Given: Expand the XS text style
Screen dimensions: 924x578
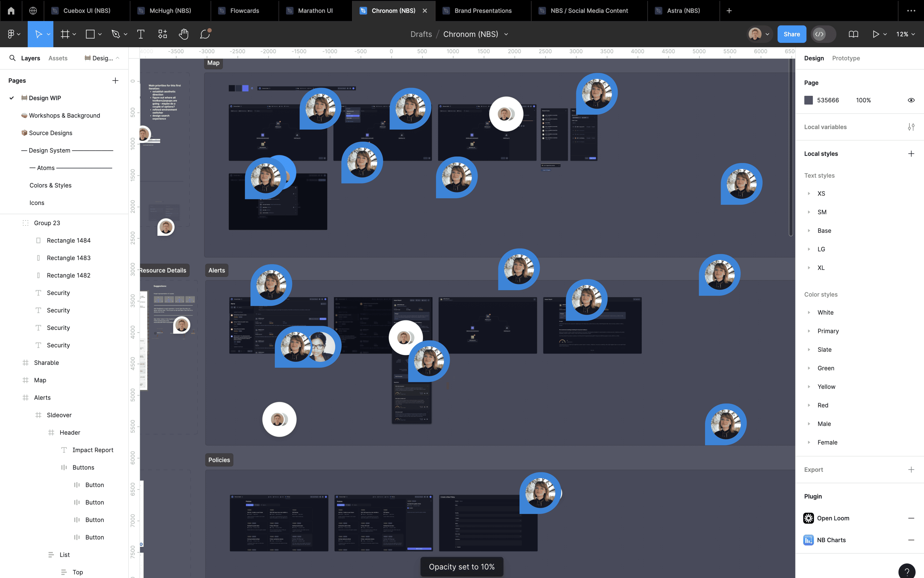Looking at the screenshot, I should 809,193.
